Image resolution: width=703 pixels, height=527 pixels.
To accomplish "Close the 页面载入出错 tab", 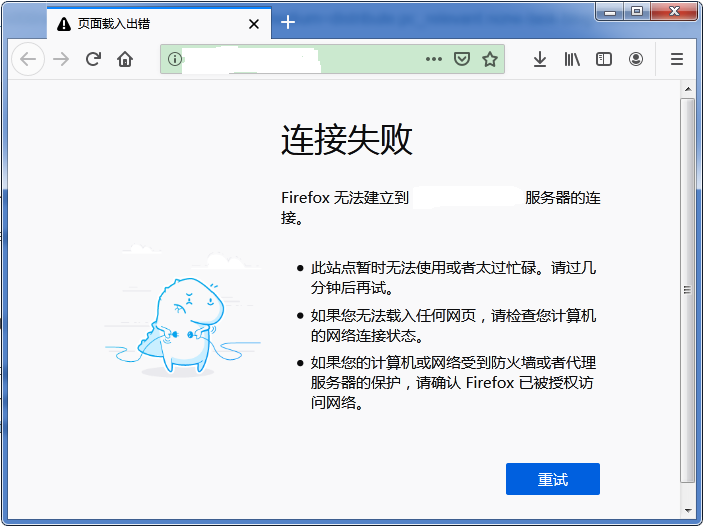I will point(254,24).
